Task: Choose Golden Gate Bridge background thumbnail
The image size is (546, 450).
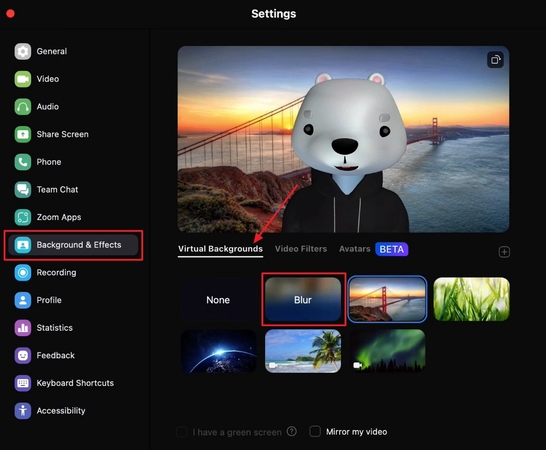Action: click(387, 300)
